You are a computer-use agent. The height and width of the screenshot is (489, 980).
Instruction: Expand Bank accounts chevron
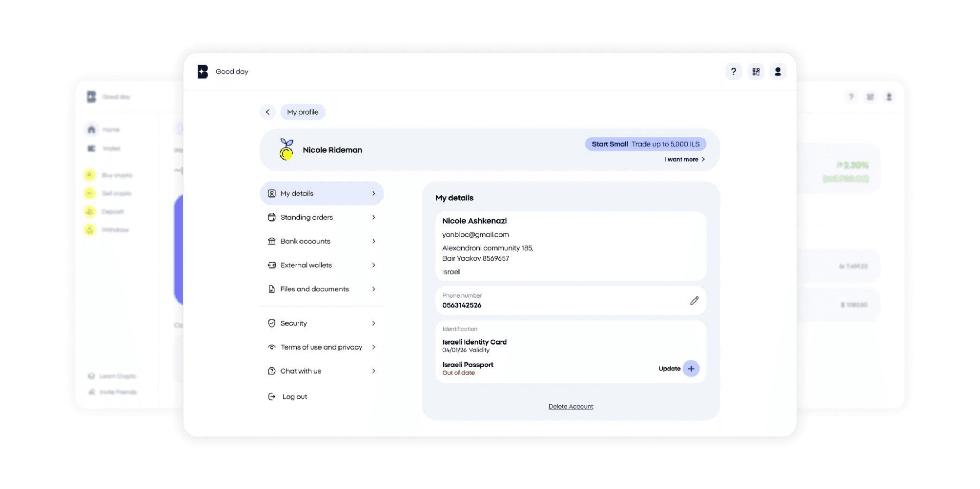(373, 242)
